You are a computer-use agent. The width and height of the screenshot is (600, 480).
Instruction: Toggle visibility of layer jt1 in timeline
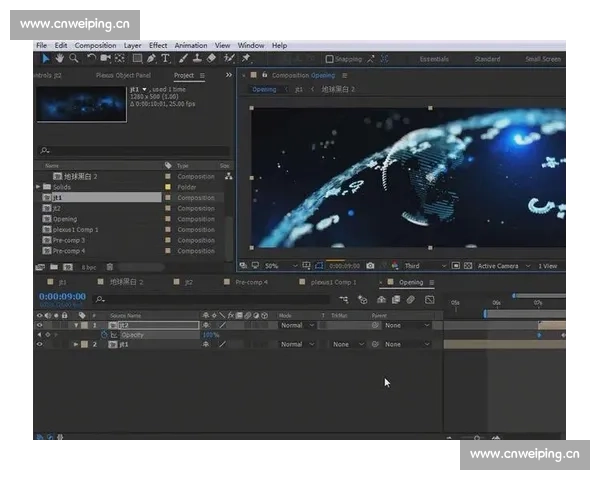(40, 344)
